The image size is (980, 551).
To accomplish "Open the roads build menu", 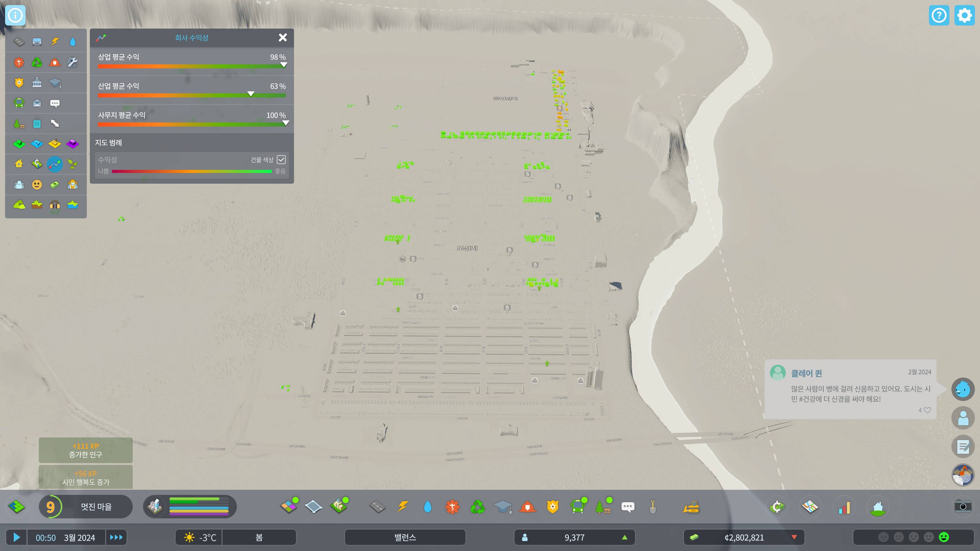I will click(377, 507).
